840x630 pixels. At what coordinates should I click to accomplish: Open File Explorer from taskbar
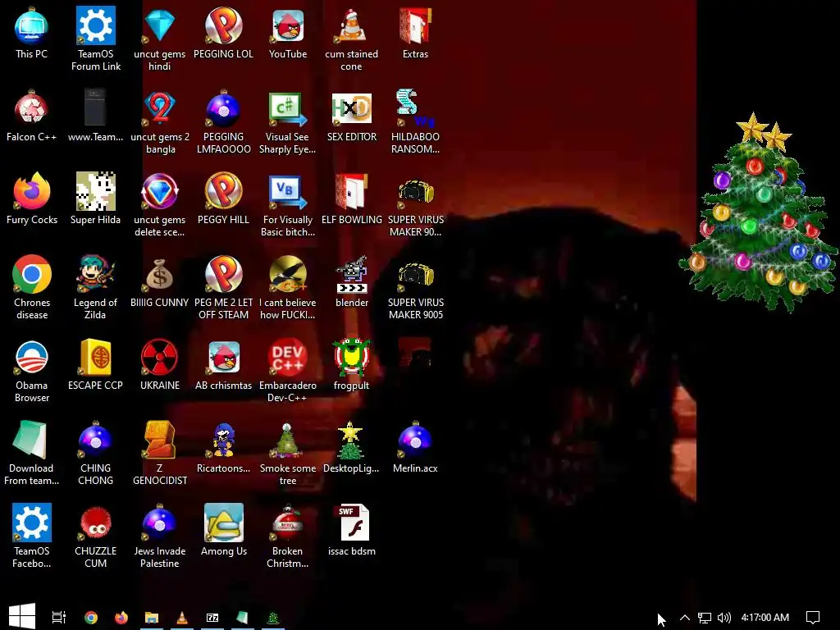152,617
